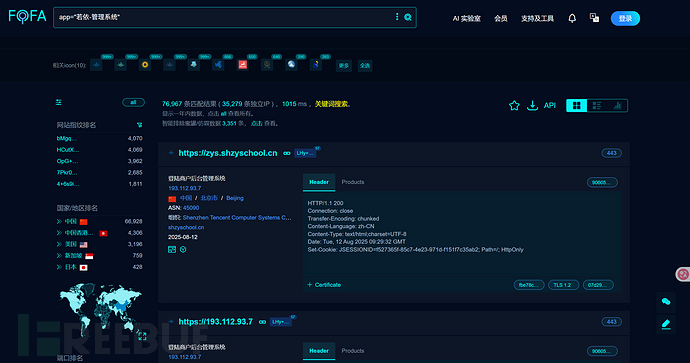Click the 443 port badge of second result
Image resolution: width=690 pixels, height=363 pixels.
click(612, 322)
